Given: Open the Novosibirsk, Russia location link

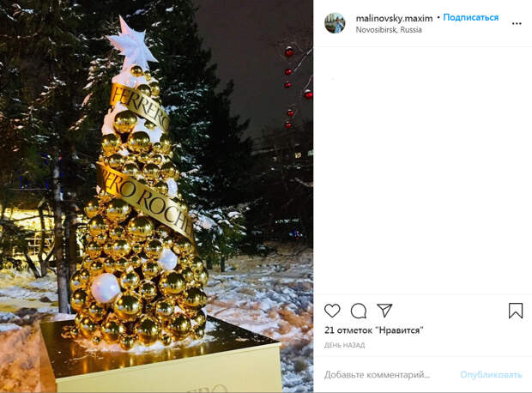Looking at the screenshot, I should click(389, 30).
